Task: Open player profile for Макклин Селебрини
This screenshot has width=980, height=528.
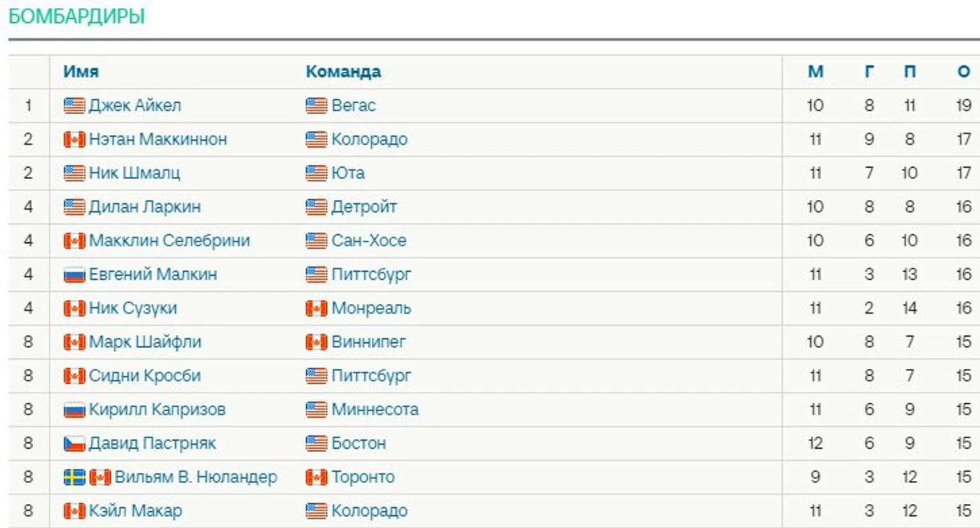Action: pyautogui.click(x=169, y=241)
